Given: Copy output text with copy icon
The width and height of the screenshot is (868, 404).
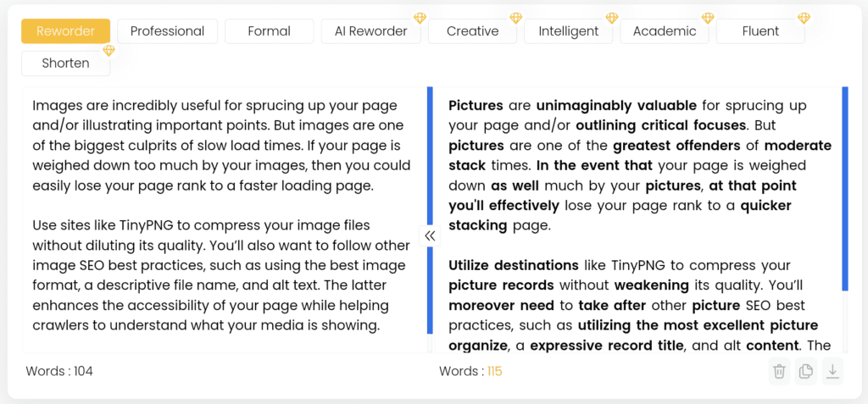Looking at the screenshot, I should coord(806,371).
